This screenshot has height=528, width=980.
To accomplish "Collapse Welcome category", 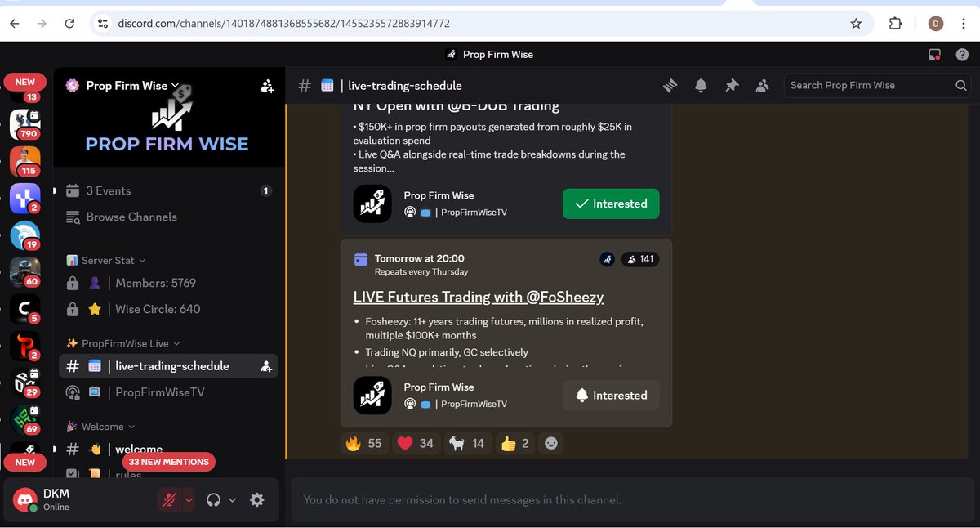I will (x=100, y=427).
